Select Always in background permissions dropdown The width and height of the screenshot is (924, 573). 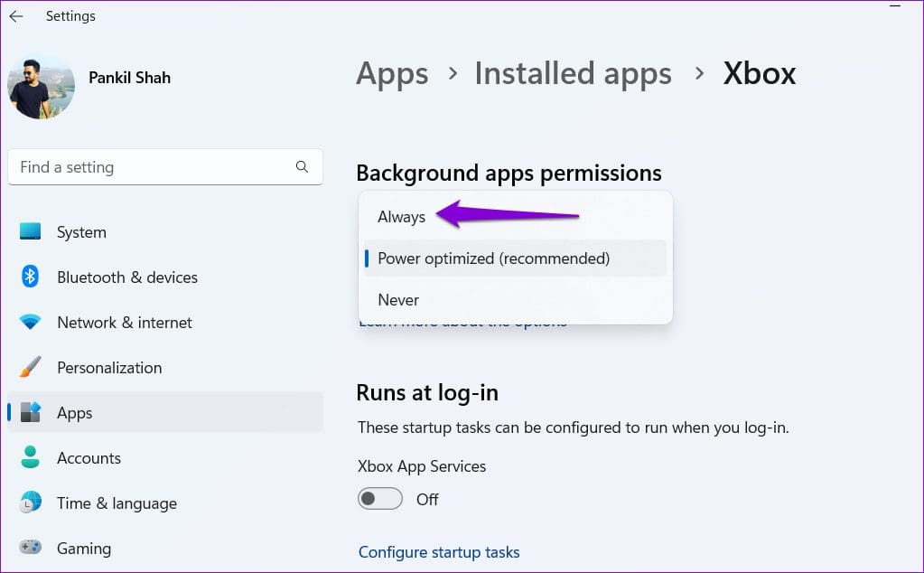(515, 217)
